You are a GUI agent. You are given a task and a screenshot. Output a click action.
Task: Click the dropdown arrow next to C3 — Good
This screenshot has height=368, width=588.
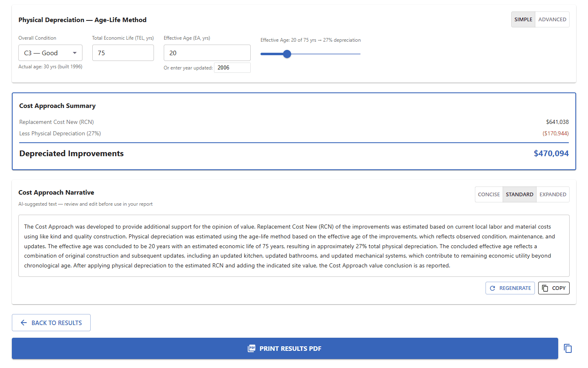tap(75, 53)
